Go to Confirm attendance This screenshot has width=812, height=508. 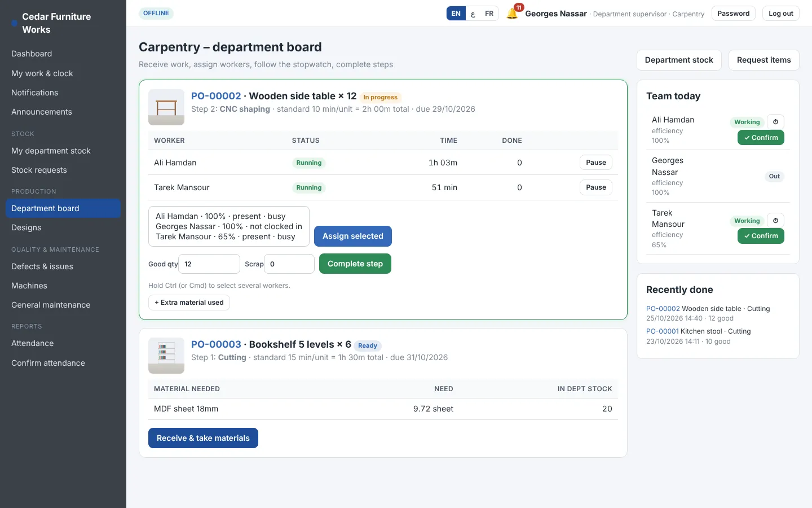63,363
